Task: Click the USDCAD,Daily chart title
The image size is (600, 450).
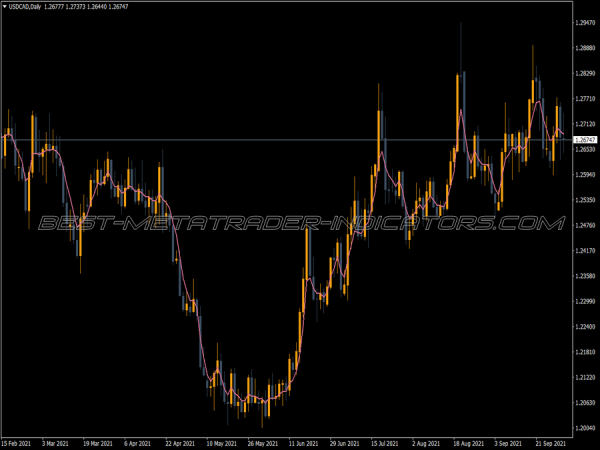Action: coord(25,7)
